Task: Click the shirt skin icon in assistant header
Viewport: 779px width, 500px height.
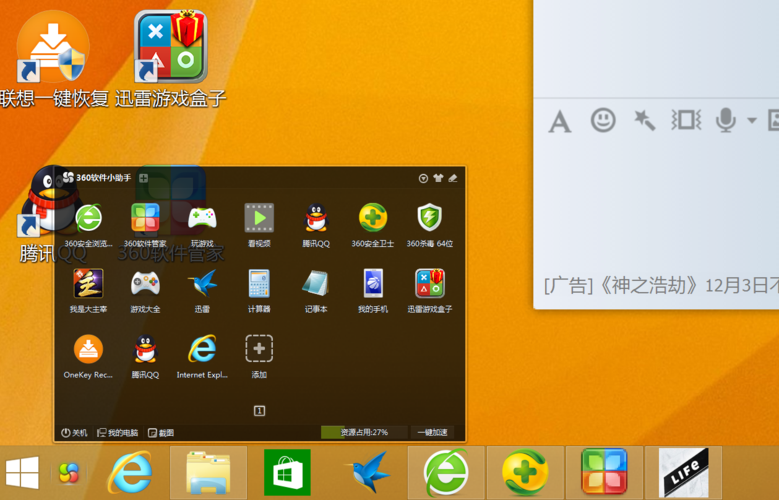Action: 438,178
